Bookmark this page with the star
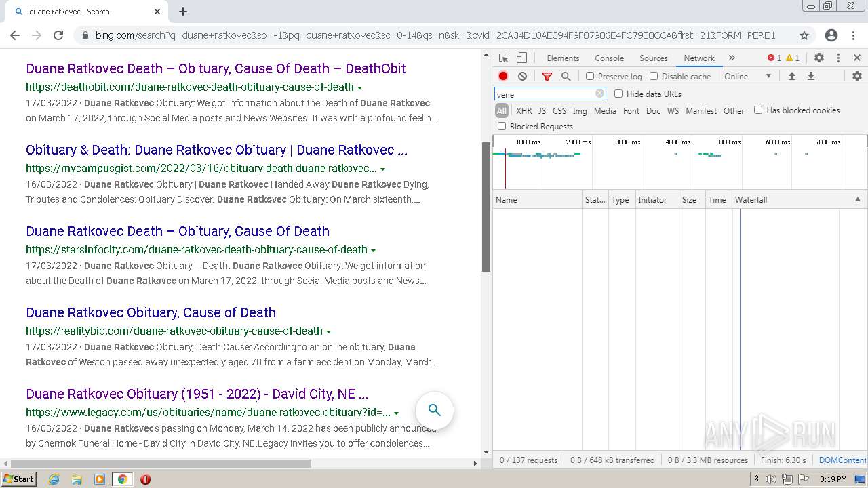 pos(804,35)
